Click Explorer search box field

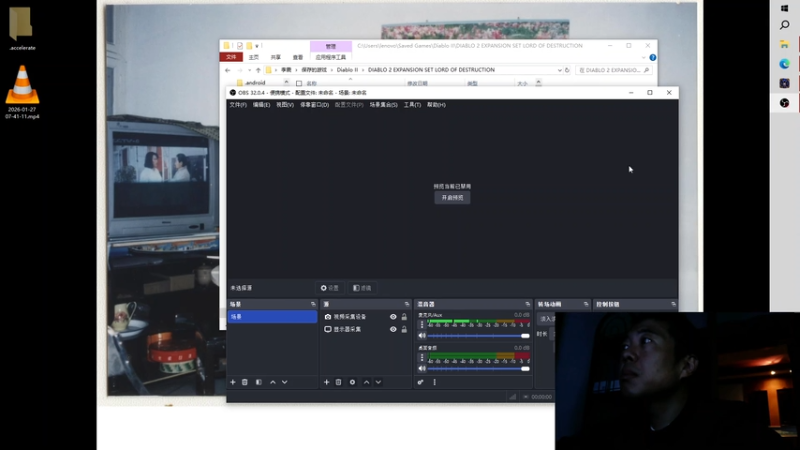pos(614,70)
